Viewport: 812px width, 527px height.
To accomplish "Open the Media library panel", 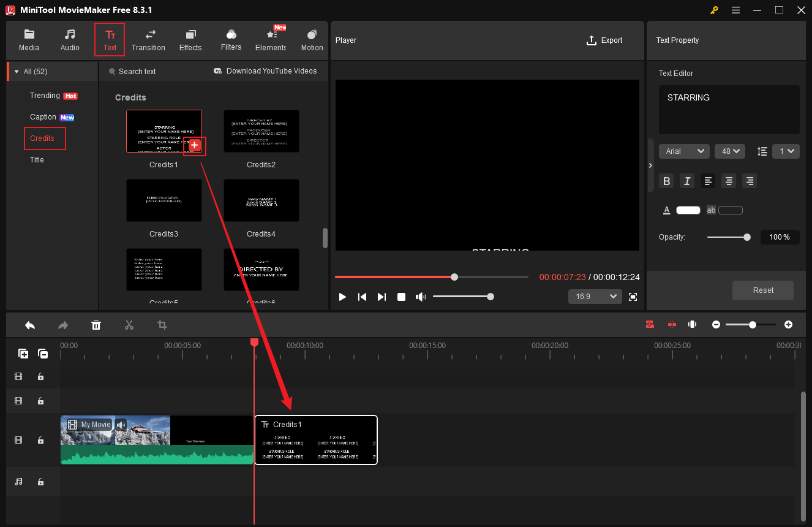I will tap(29, 39).
